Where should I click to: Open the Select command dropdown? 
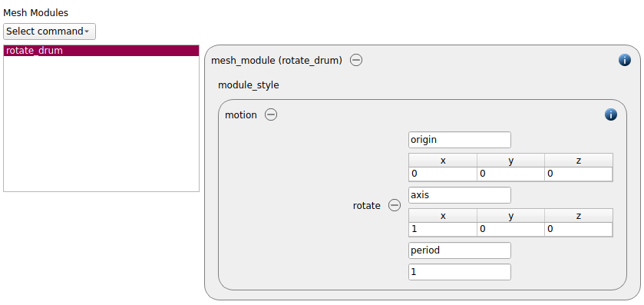click(49, 31)
